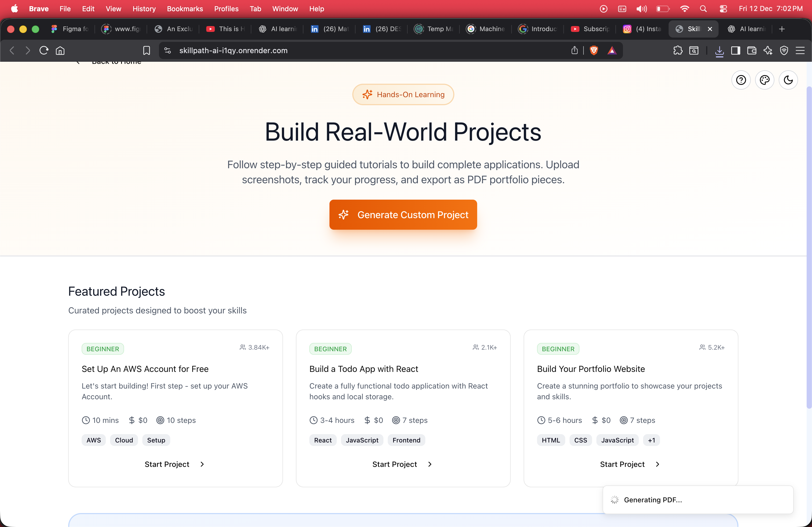This screenshot has width=812, height=527.
Task: Click Generate Custom Project button
Action: point(403,214)
